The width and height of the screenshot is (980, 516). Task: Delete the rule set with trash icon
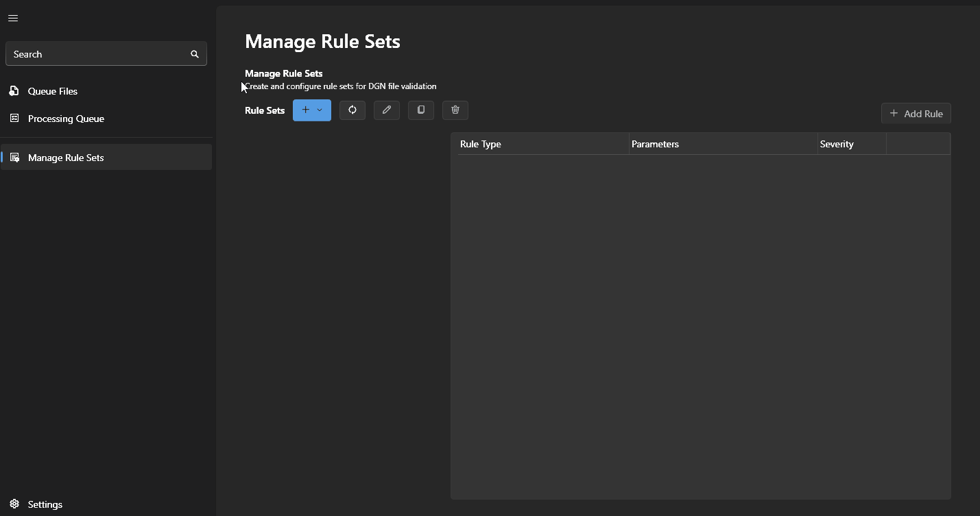[x=455, y=110]
